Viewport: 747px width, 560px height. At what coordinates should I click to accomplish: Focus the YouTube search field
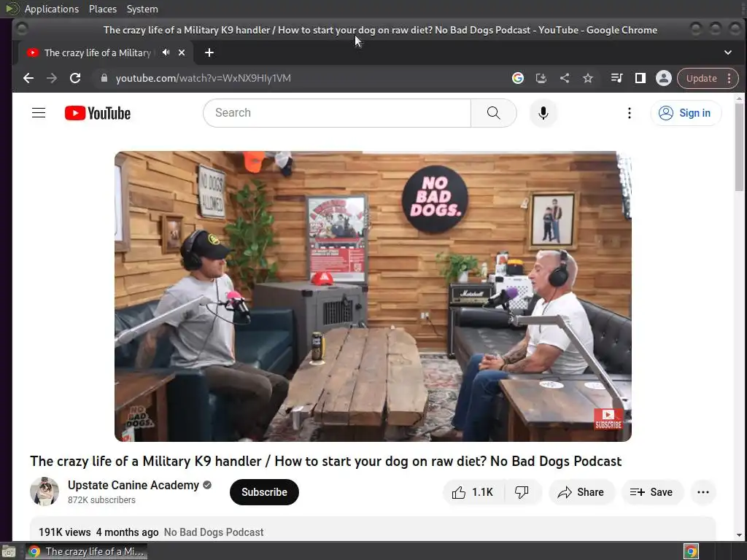337,113
